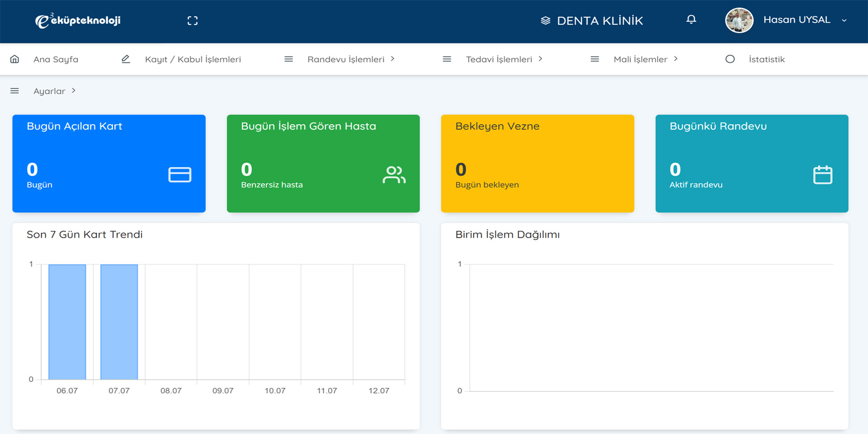Click the credit card icon on blue card
This screenshot has height=434, width=868.
click(x=180, y=175)
